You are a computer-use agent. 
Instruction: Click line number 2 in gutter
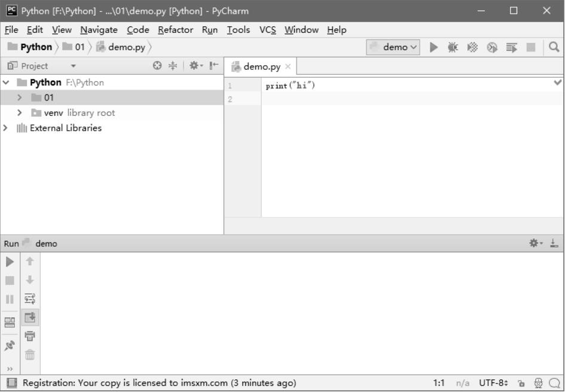tap(230, 99)
